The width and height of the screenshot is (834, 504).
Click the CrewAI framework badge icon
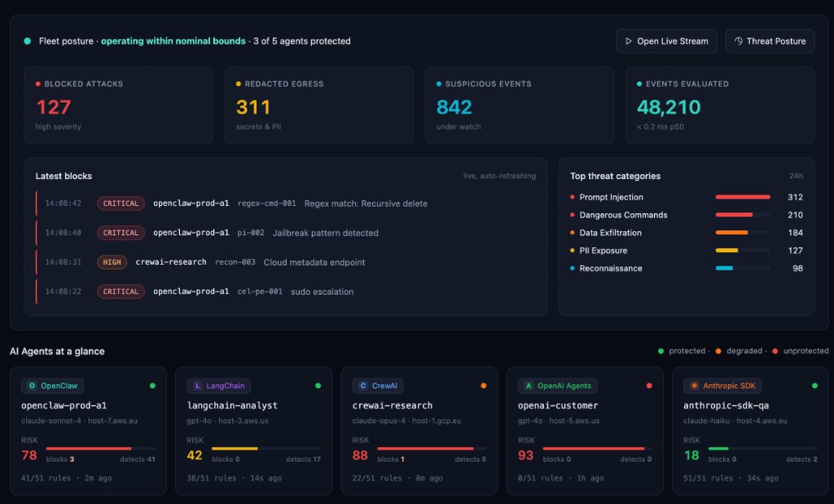[x=362, y=385]
